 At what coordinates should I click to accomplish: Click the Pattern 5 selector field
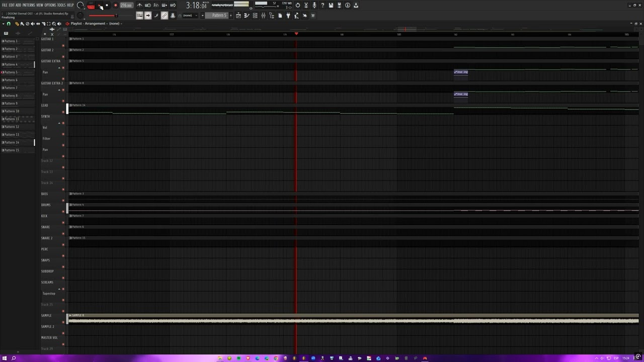(x=219, y=16)
